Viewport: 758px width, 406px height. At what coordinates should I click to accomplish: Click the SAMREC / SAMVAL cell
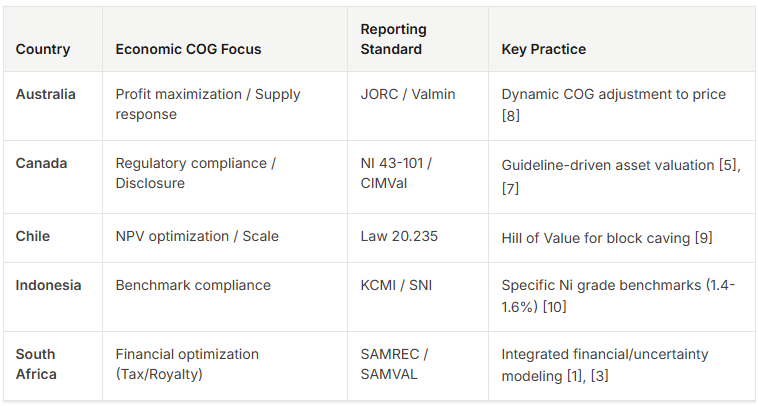click(392, 364)
